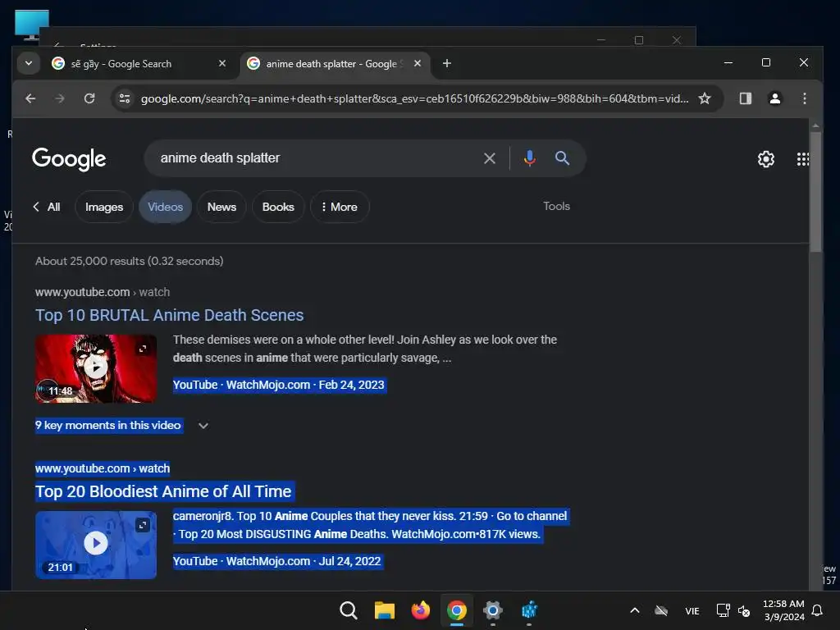This screenshot has height=630, width=840.
Task: Open network status tray icon
Action: click(x=723, y=610)
